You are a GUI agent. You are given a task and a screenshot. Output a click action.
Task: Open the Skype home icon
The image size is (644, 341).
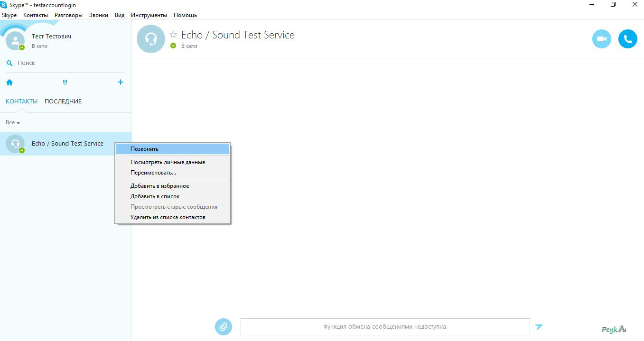click(x=9, y=82)
